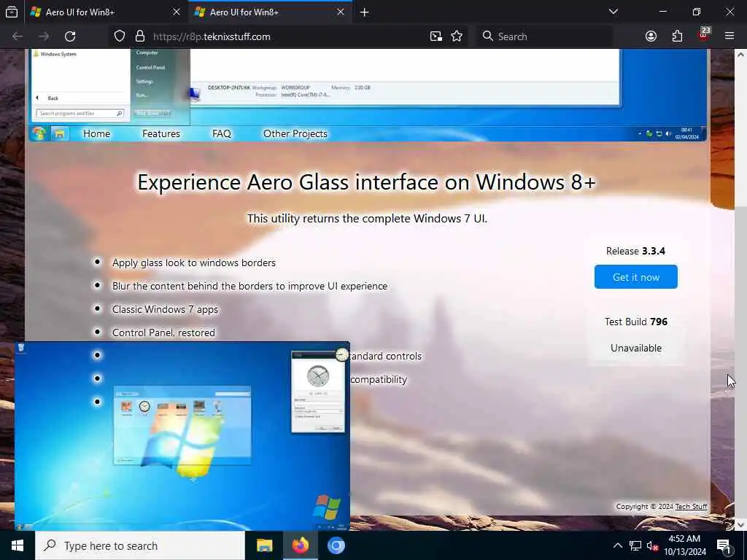Open the blue circle app in taskbar
Viewport: 747px width, 560px height.
336,545
